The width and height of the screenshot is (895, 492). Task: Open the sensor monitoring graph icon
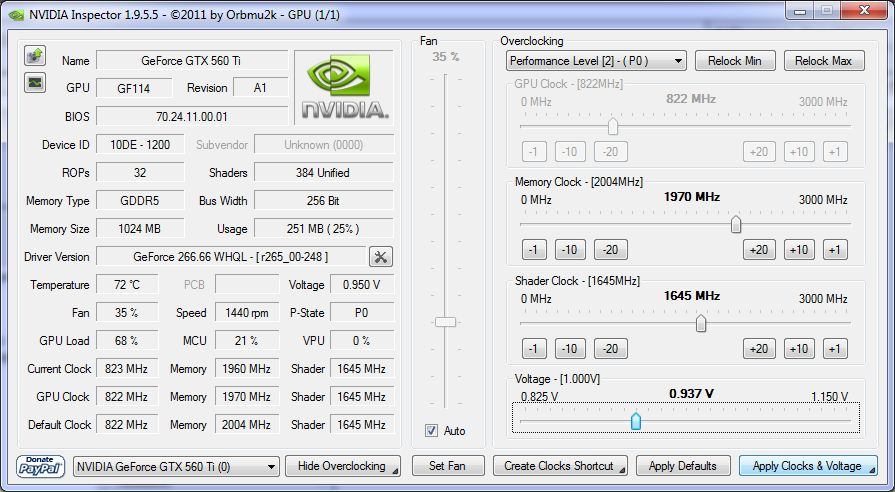click(35, 83)
